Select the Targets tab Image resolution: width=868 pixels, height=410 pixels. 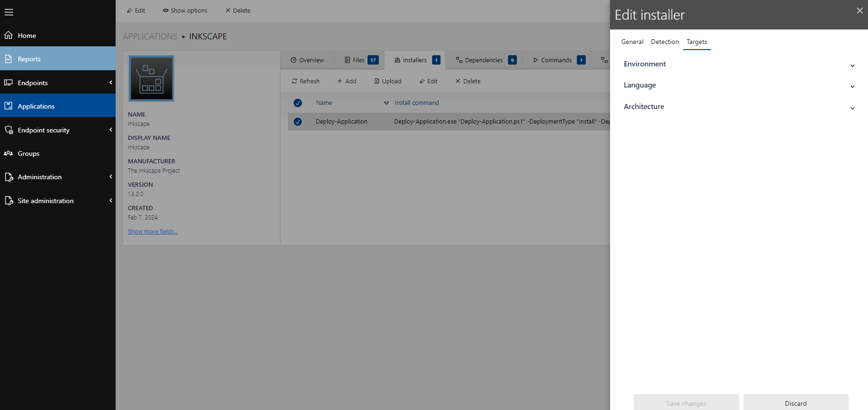tap(697, 42)
